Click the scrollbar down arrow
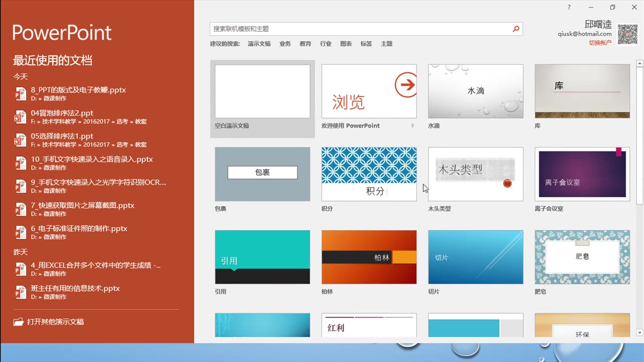 639,333
